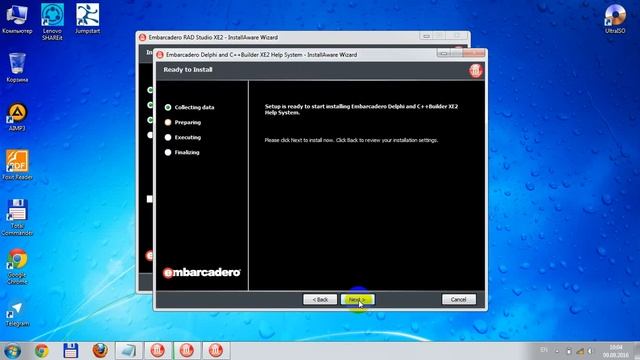Select the Preparing step indicator

[x=168, y=122]
